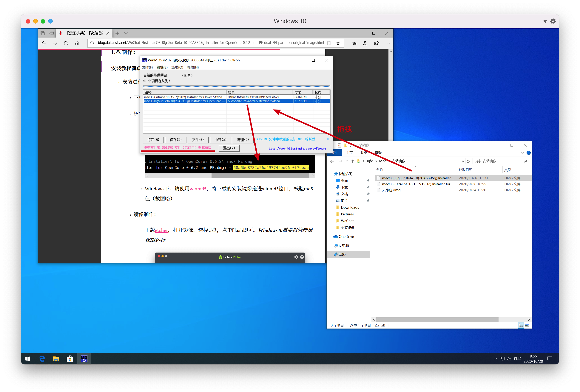
Task: Refresh the page in Edge
Action: pyautogui.click(x=66, y=43)
